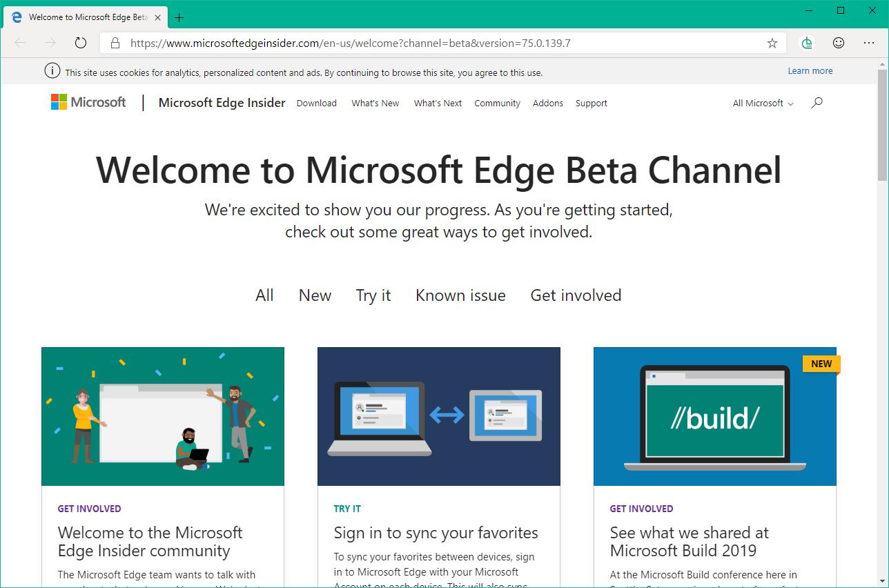This screenshot has height=588, width=889.
Task: Open Welcome to the Microsoft Edge Insider community
Action: [x=150, y=542]
